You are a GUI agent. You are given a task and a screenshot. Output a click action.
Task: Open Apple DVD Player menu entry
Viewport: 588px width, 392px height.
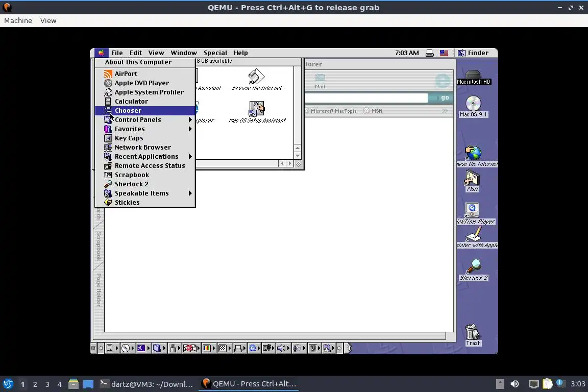[145, 83]
